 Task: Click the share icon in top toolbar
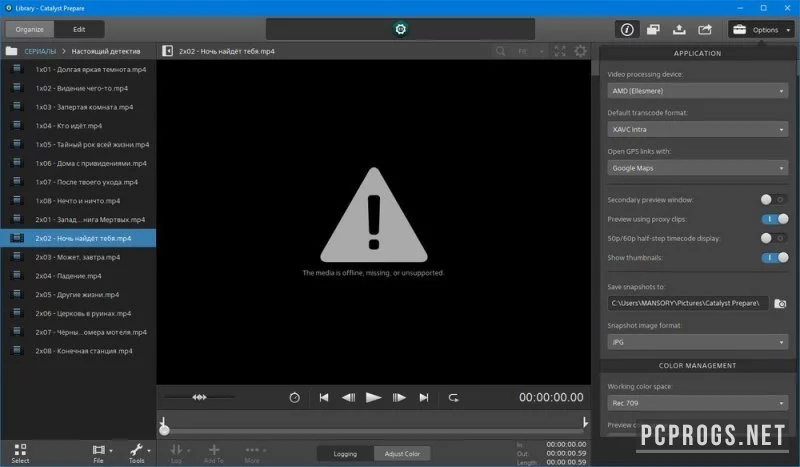point(705,30)
